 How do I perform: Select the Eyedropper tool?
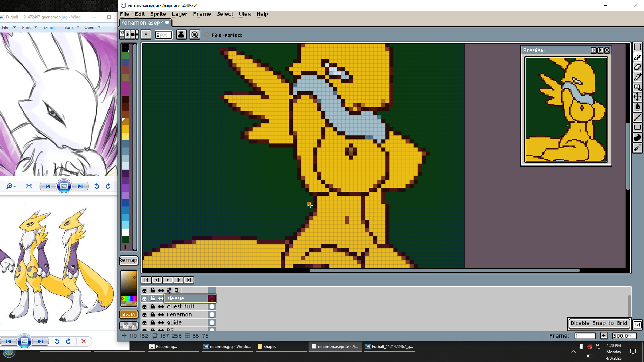coord(637,77)
